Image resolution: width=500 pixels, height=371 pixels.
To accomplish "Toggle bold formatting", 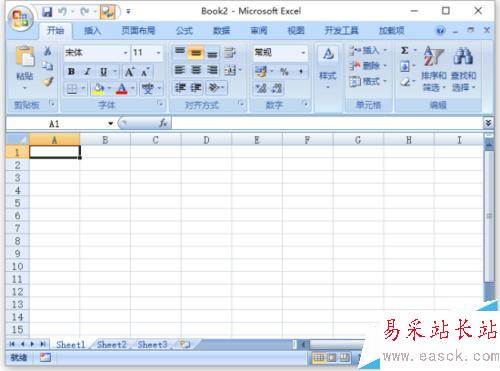I will 71,71.
